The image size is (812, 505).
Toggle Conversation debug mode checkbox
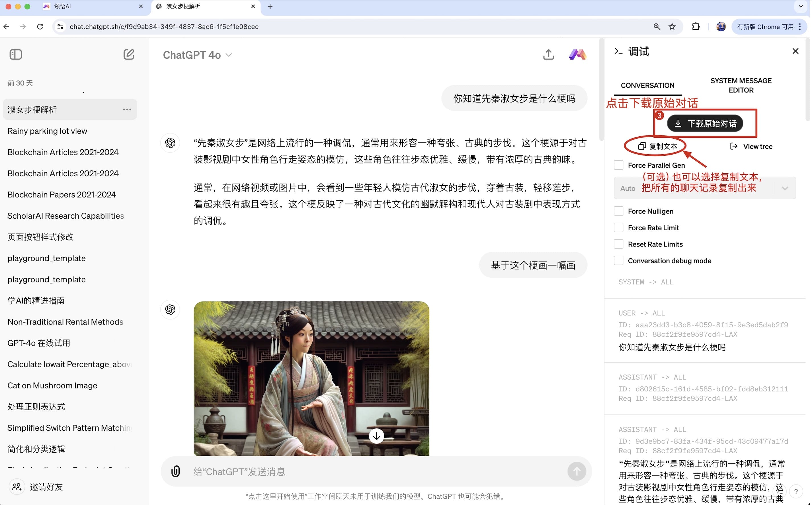619,260
